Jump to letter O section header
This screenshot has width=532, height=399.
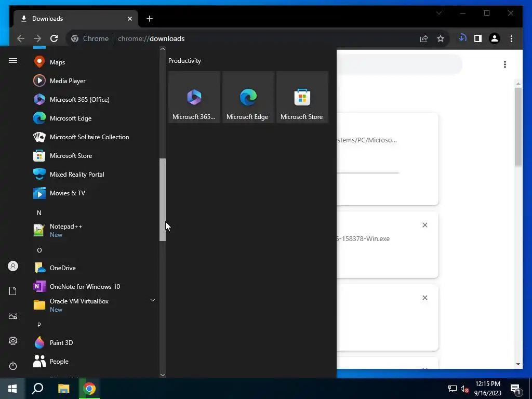(x=39, y=250)
